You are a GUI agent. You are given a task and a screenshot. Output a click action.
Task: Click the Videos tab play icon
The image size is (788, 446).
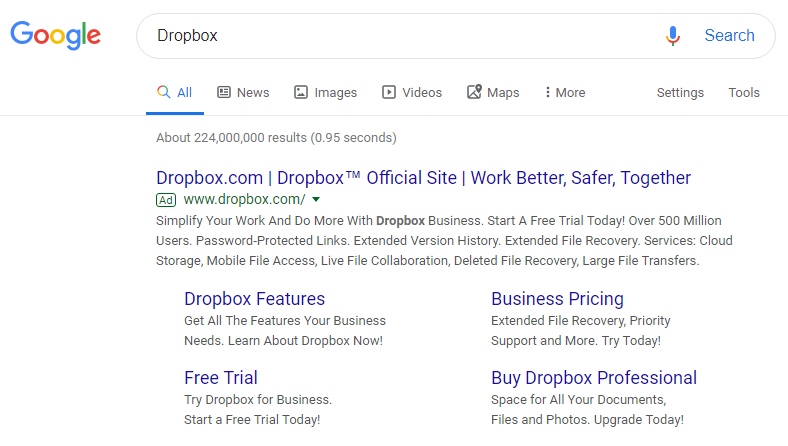tap(388, 92)
